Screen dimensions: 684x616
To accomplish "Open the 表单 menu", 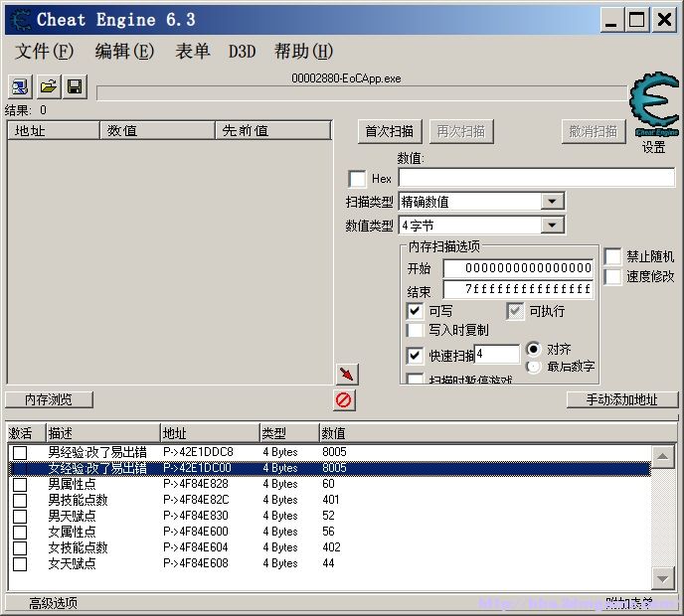I will pos(193,52).
